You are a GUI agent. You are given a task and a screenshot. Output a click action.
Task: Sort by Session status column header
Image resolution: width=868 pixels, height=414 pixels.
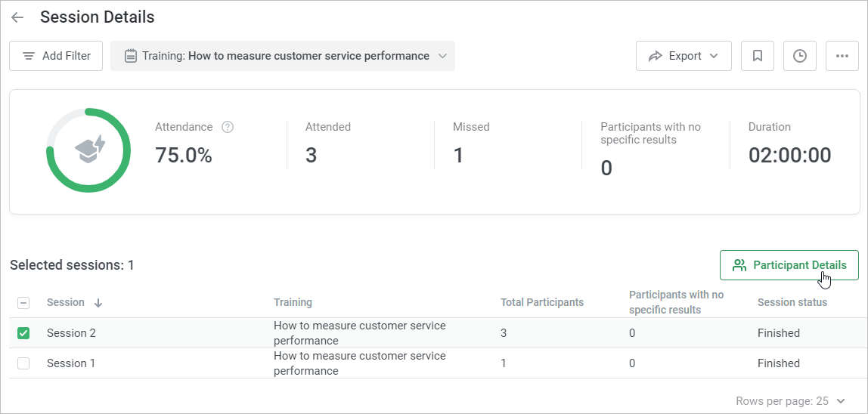[x=792, y=302]
